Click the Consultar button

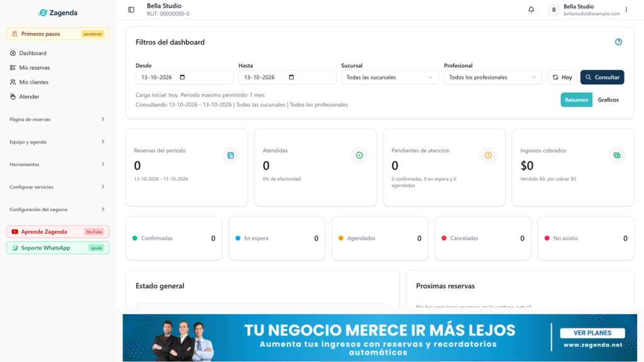[x=602, y=77]
